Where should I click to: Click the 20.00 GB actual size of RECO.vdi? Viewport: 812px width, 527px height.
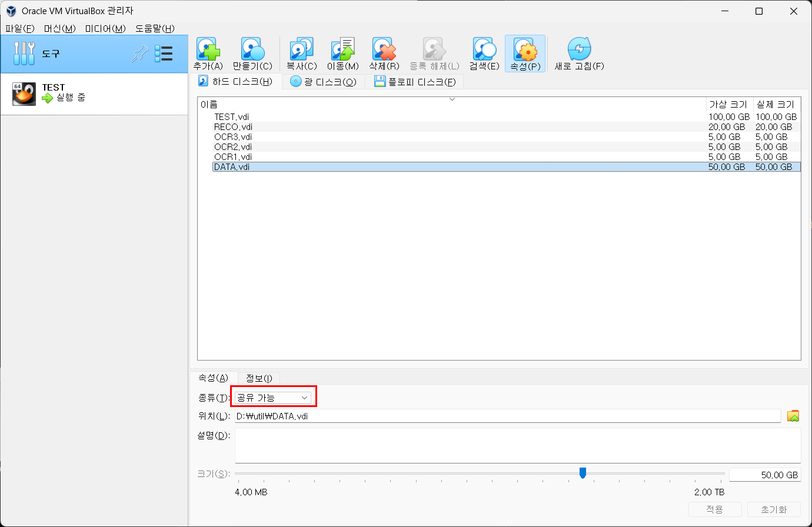click(774, 127)
